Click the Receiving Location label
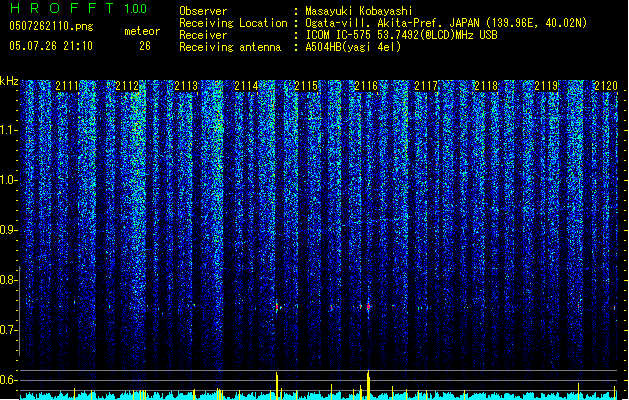629x400 pixels. 233,23
